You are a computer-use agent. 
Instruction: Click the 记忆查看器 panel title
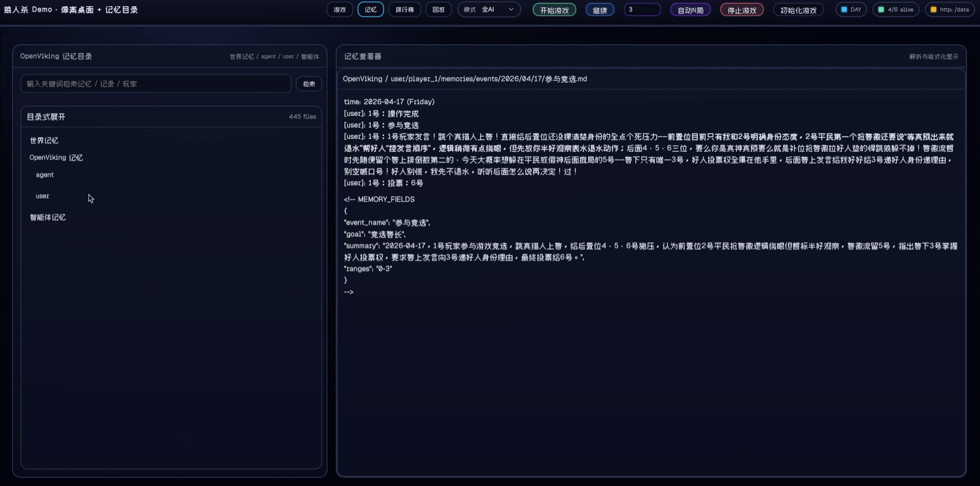(363, 56)
